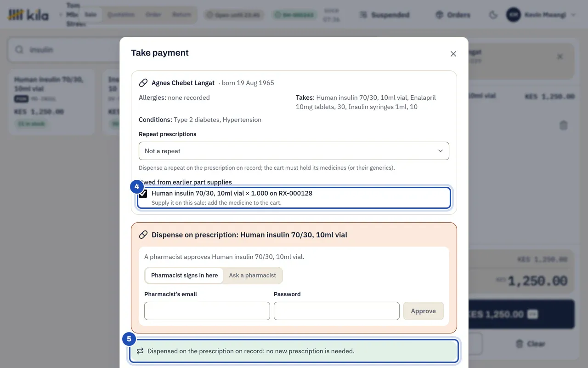This screenshot has height=368, width=588.
Task: Open Suspended sales
Action: (x=384, y=15)
